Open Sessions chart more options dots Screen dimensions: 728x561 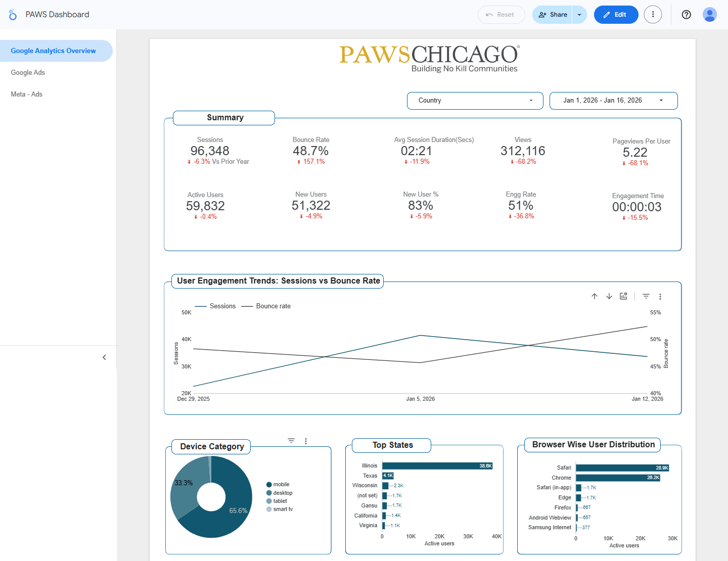[660, 297]
